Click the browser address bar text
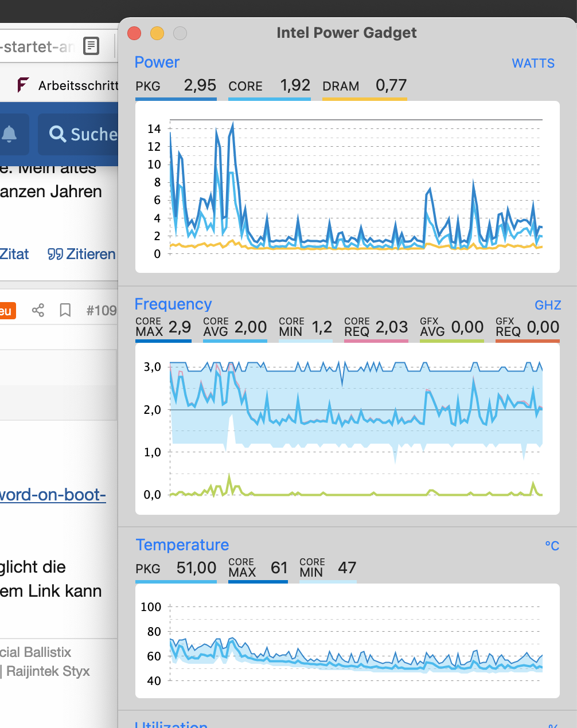The image size is (577, 728). coord(38,46)
